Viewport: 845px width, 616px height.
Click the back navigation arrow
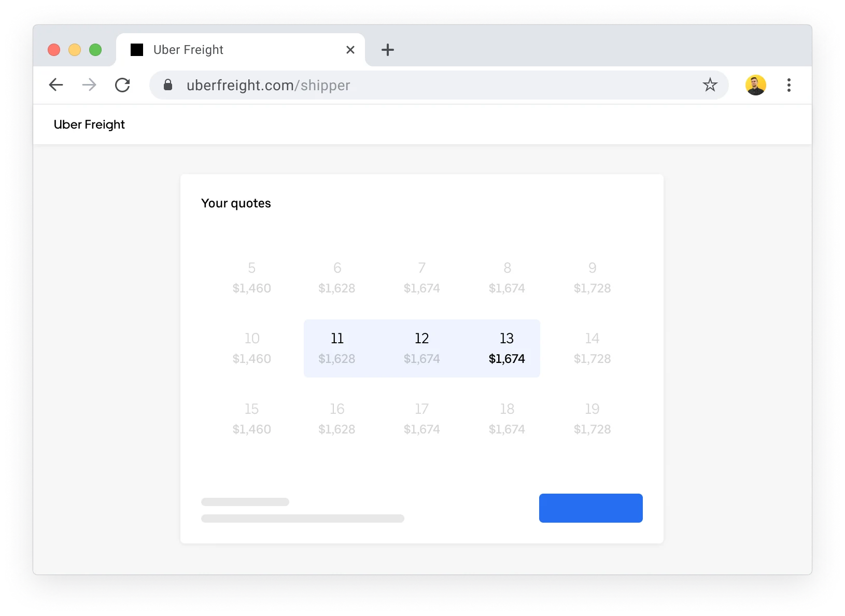[55, 85]
